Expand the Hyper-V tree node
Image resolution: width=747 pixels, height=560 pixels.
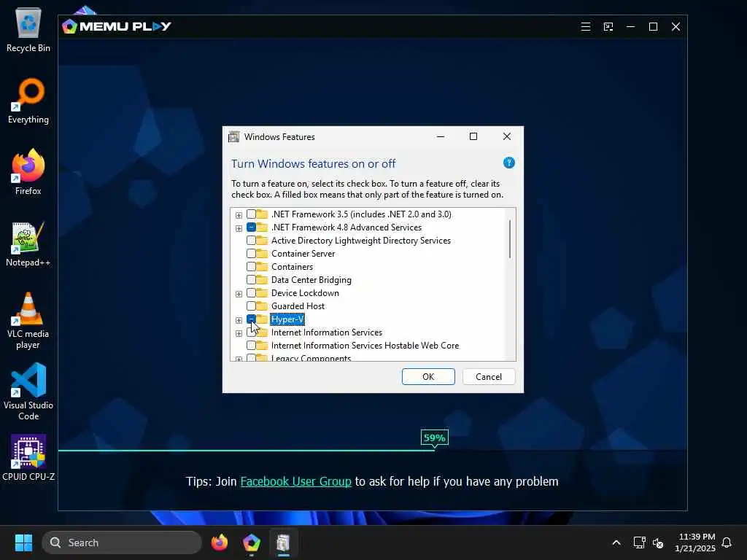click(239, 320)
